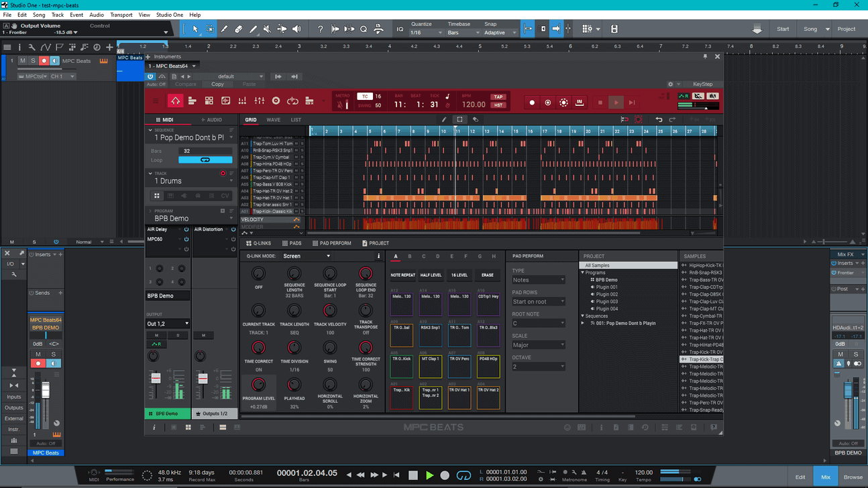The image size is (868, 488).
Task: Select the Eraser tool in Studio One toolbar
Action: click(238, 29)
